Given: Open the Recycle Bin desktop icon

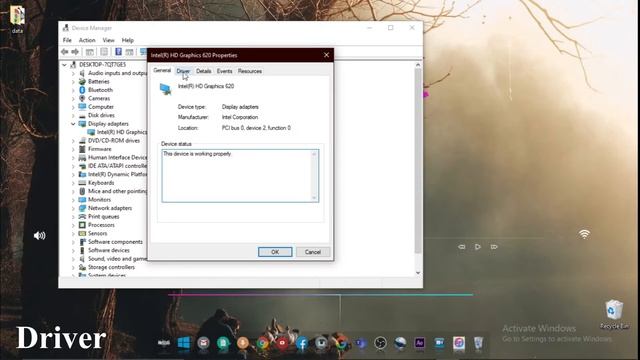Looking at the screenshot, I should [x=614, y=314].
